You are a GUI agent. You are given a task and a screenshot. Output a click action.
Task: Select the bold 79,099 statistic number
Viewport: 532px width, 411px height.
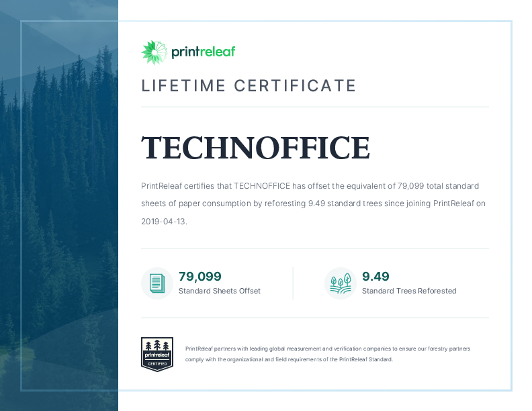coord(199,276)
